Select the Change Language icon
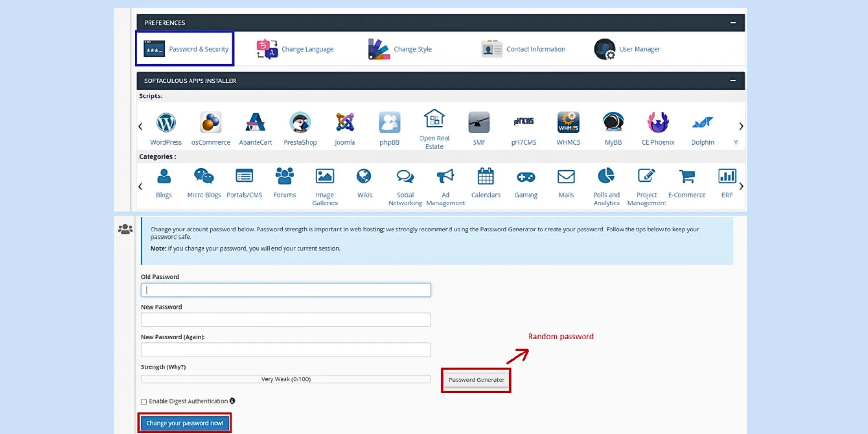868x434 pixels. pyautogui.click(x=295, y=49)
